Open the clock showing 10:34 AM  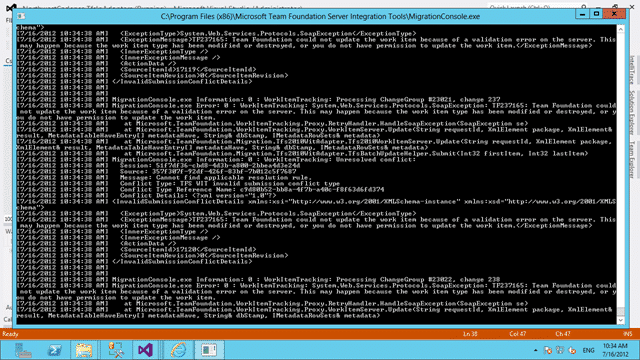[615, 350]
